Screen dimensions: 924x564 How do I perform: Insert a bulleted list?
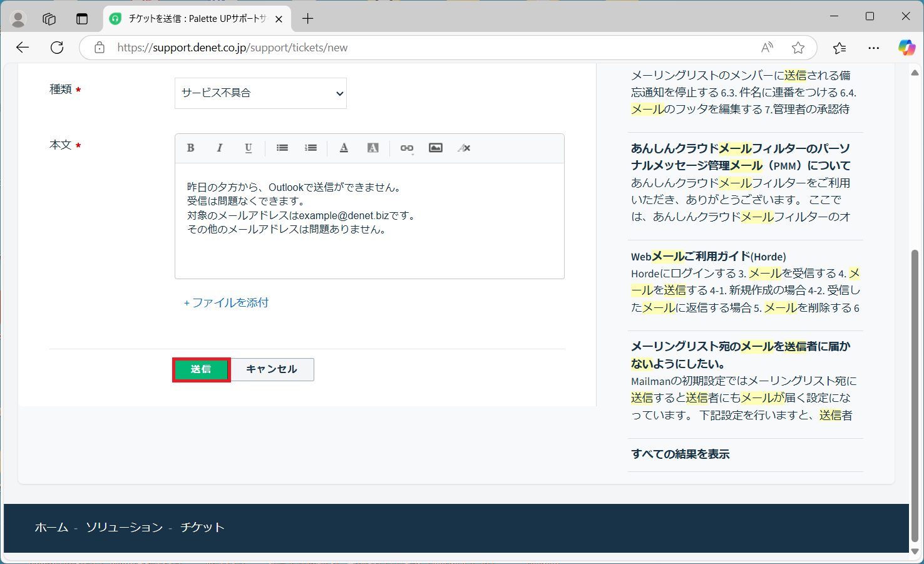pyautogui.click(x=282, y=148)
